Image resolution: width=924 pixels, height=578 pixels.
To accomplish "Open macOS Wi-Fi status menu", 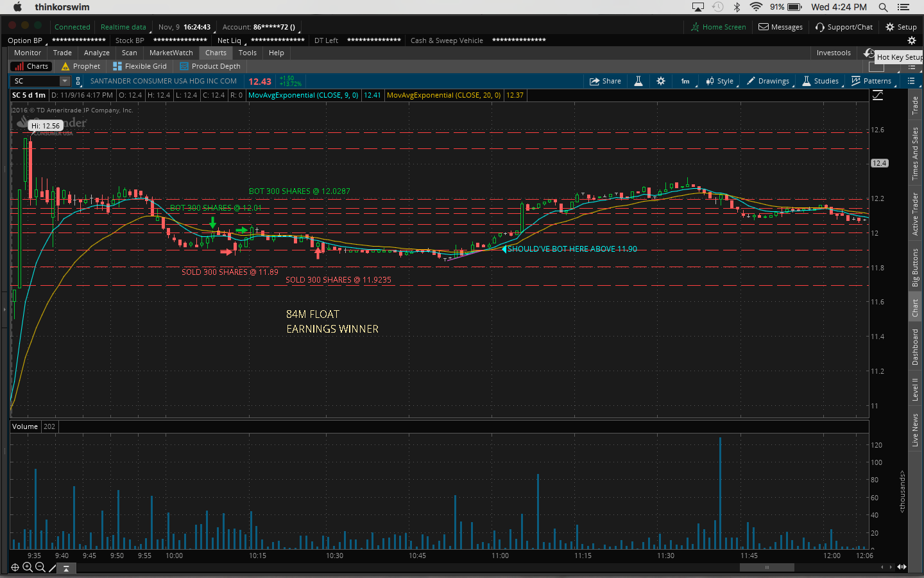I will pyautogui.click(x=756, y=7).
